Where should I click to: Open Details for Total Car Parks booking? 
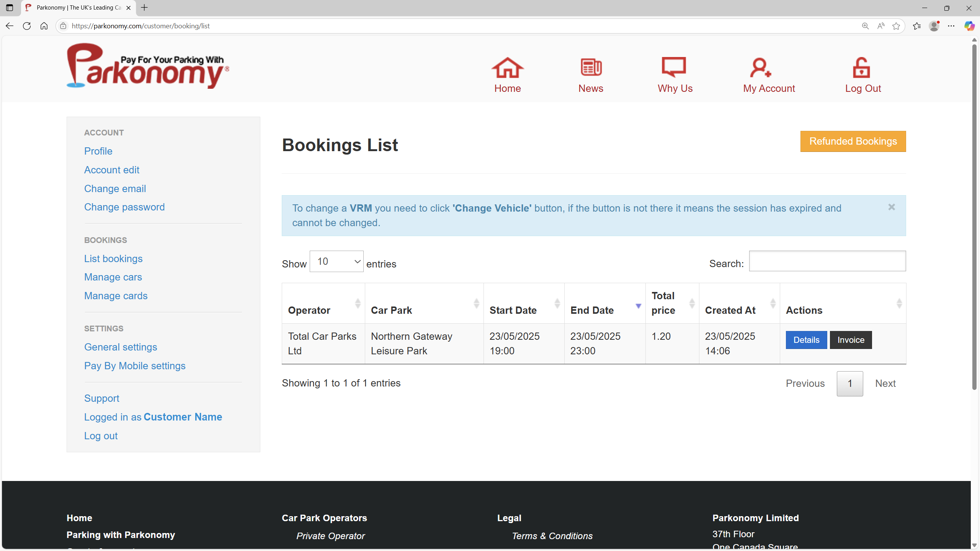806,340
